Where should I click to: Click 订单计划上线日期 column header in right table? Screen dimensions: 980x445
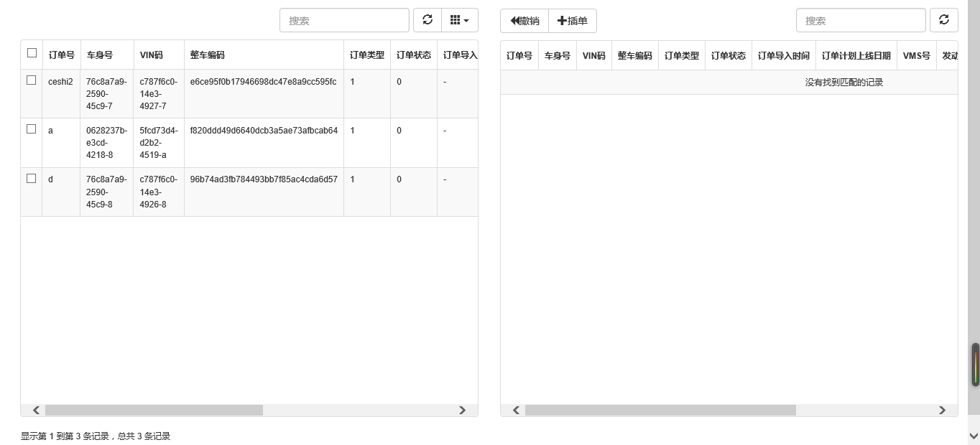click(856, 56)
